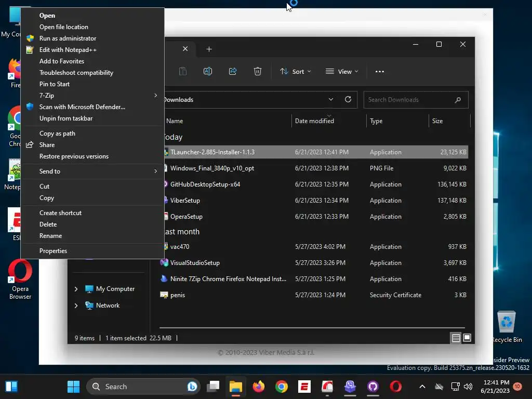The image size is (532, 399).
Task: Open the volume control in the system tray
Action: point(468,387)
